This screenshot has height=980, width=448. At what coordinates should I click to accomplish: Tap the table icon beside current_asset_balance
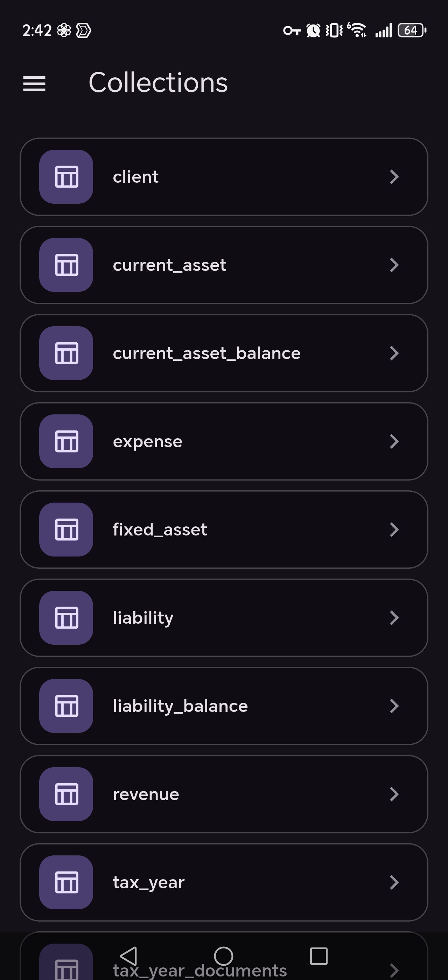66,353
